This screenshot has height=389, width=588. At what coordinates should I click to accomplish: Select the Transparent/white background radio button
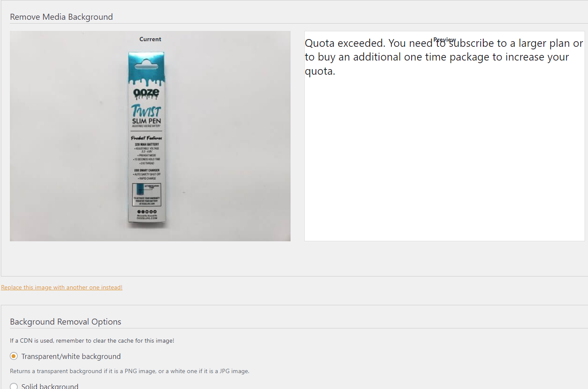click(x=14, y=356)
